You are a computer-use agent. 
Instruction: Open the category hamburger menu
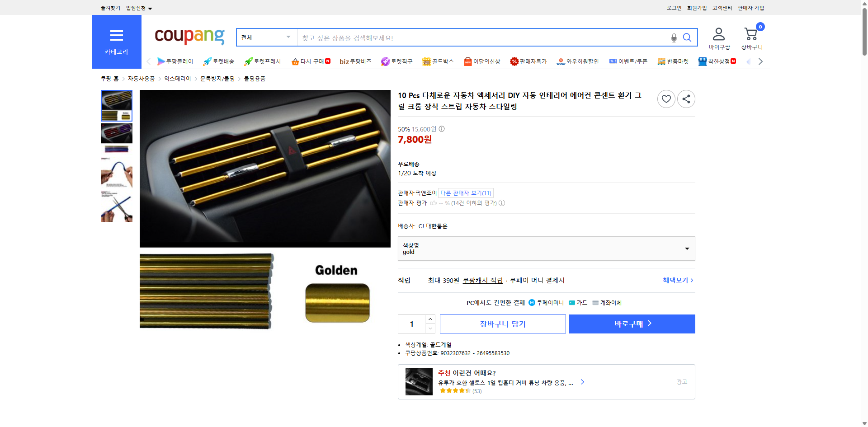116,35
